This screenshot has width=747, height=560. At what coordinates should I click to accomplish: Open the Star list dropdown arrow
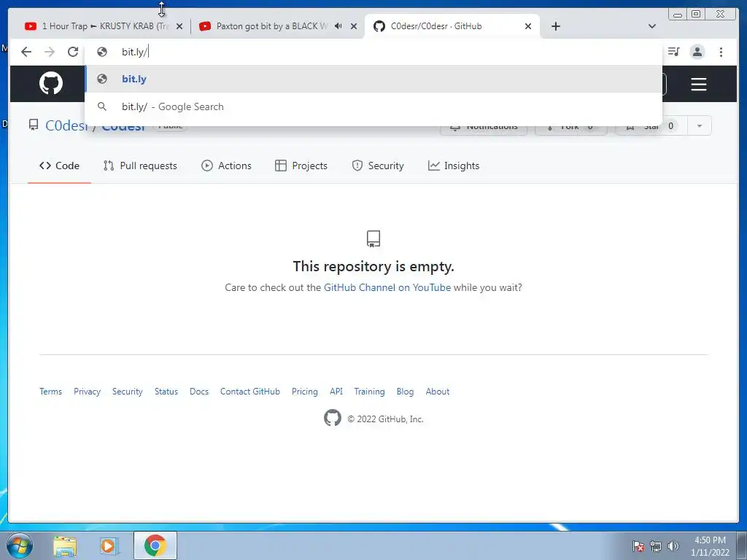(x=700, y=126)
